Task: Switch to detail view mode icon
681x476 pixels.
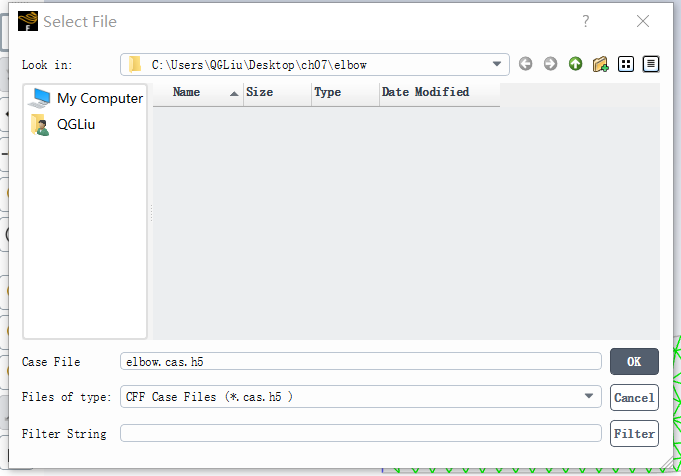Action: [x=651, y=64]
